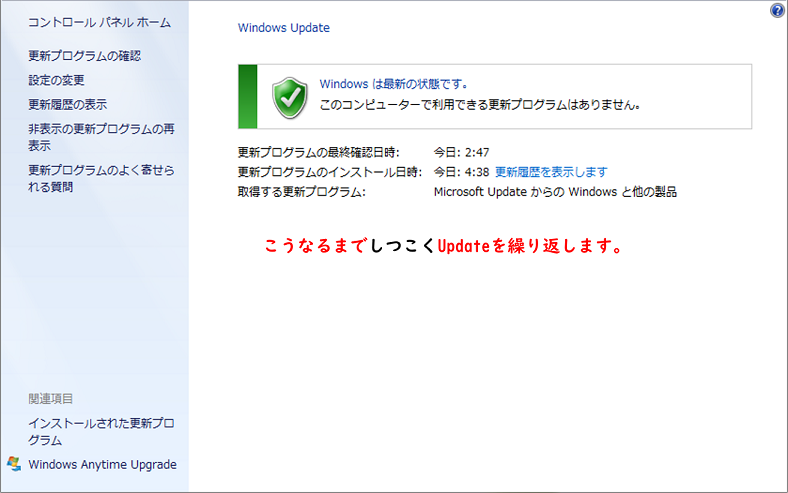This screenshot has height=493, width=788.
Task: Click the 関連項目 section label
Action: tap(50, 399)
